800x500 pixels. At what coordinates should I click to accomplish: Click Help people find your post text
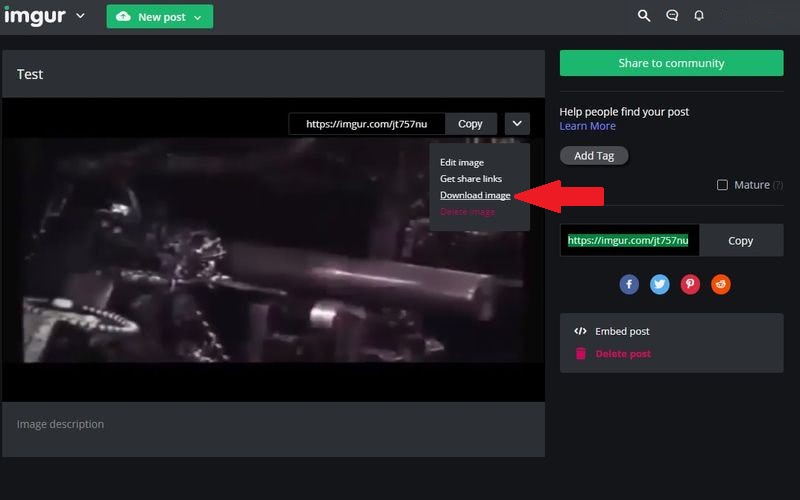624,112
